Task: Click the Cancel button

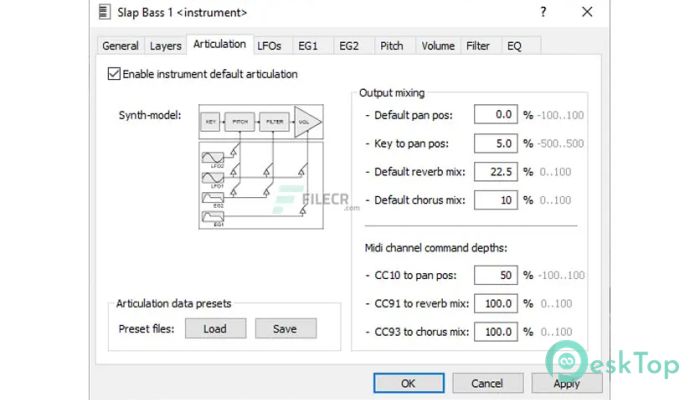Action: 488,383
